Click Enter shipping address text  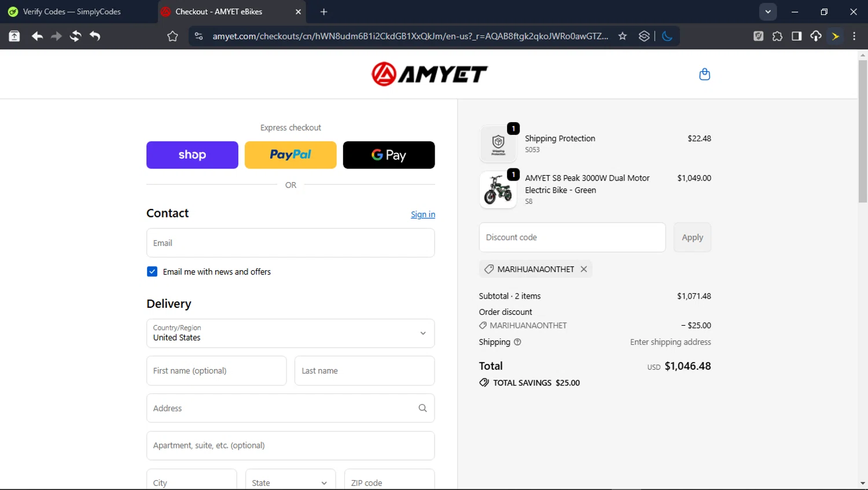[671, 342]
